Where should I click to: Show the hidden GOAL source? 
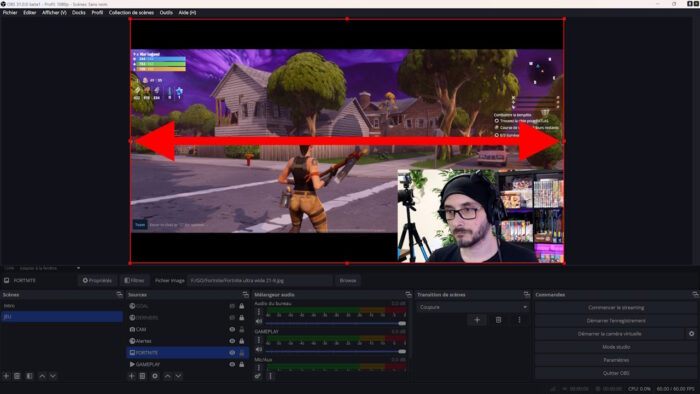pyautogui.click(x=232, y=306)
